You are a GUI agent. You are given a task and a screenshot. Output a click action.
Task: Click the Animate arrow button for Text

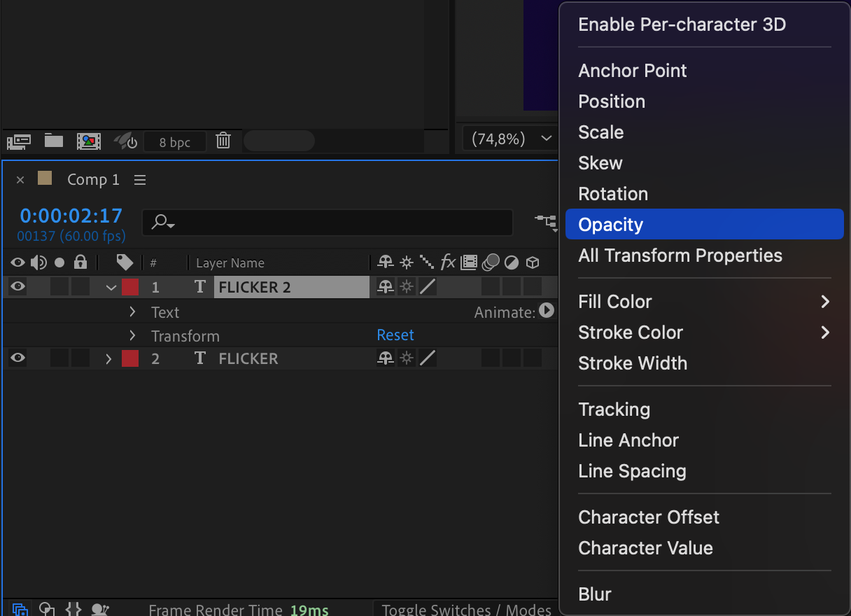pyautogui.click(x=547, y=310)
